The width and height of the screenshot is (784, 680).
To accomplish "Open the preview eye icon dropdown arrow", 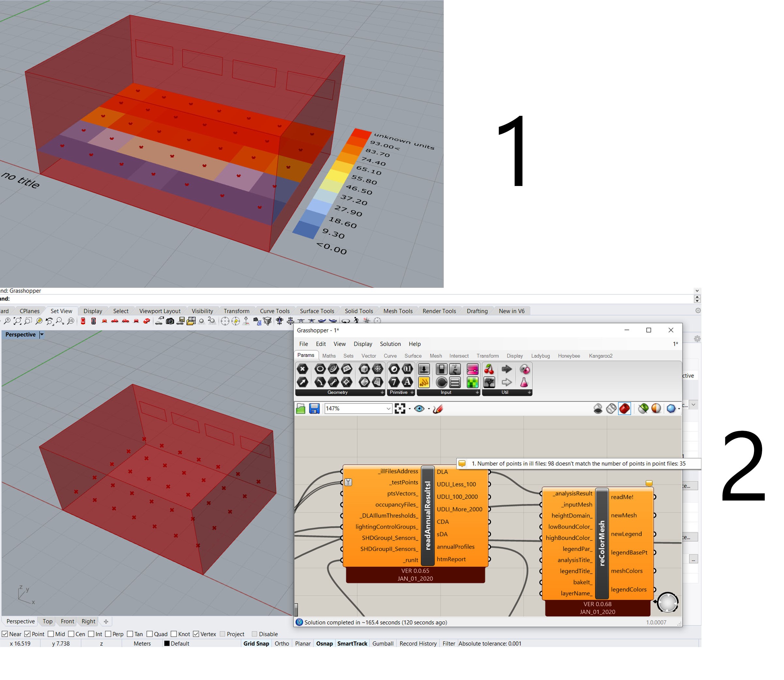I will click(x=429, y=409).
